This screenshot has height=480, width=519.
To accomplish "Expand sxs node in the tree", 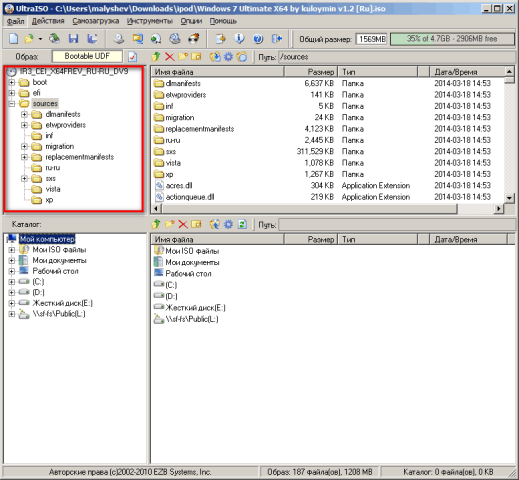I will click(x=24, y=178).
